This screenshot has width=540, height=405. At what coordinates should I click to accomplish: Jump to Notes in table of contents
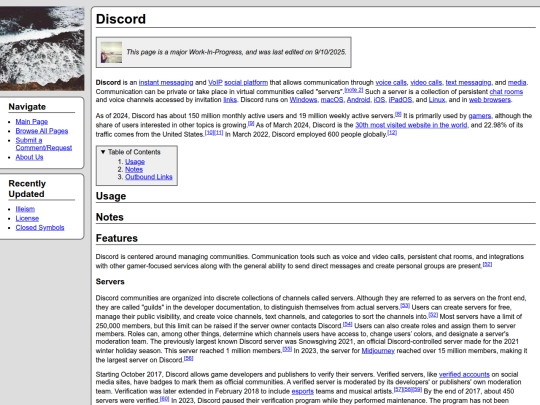tap(134, 169)
